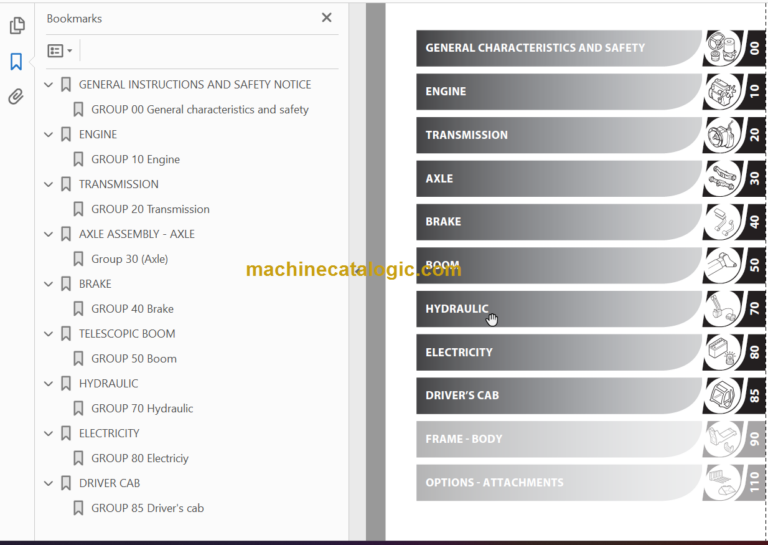The height and width of the screenshot is (545, 768).
Task: Click bookmark icon beside GROUP 10 Engine
Action: pos(78,160)
